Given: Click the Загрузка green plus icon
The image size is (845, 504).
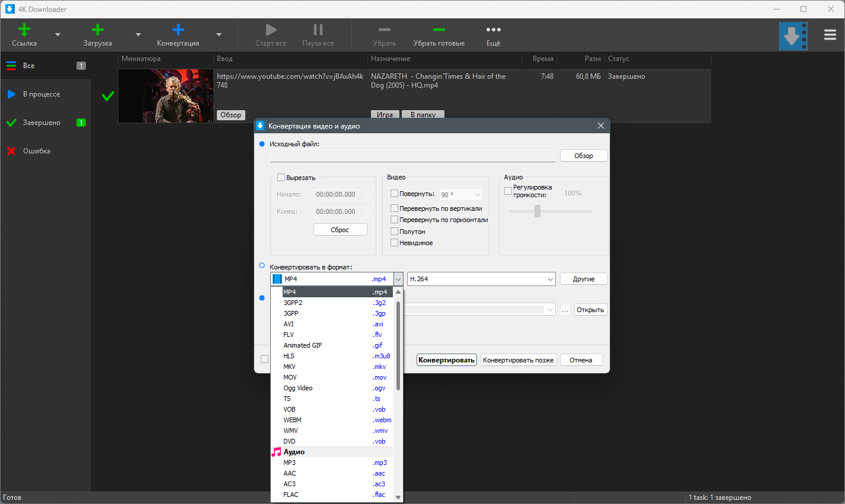Looking at the screenshot, I should click(x=98, y=30).
